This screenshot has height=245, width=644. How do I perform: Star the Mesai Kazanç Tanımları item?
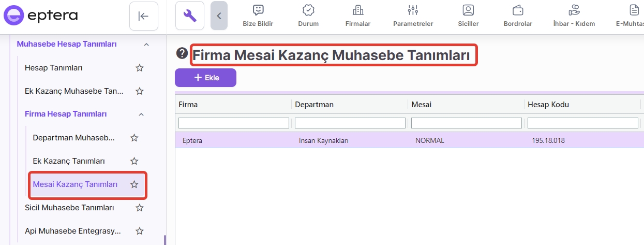point(134,184)
